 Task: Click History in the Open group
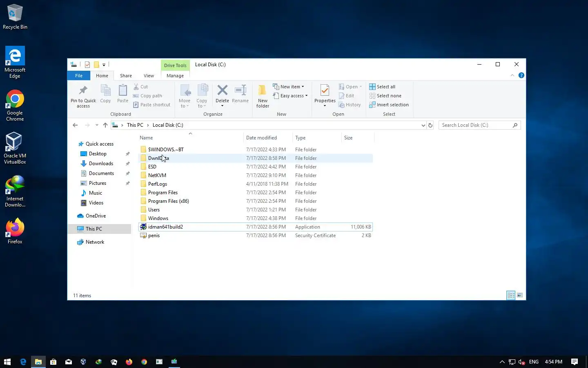(350, 105)
